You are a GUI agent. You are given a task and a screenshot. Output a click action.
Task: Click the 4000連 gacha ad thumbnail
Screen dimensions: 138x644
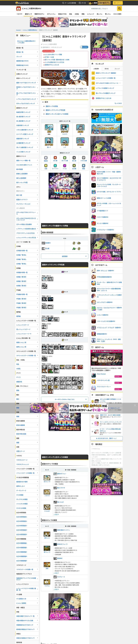coord(65,186)
